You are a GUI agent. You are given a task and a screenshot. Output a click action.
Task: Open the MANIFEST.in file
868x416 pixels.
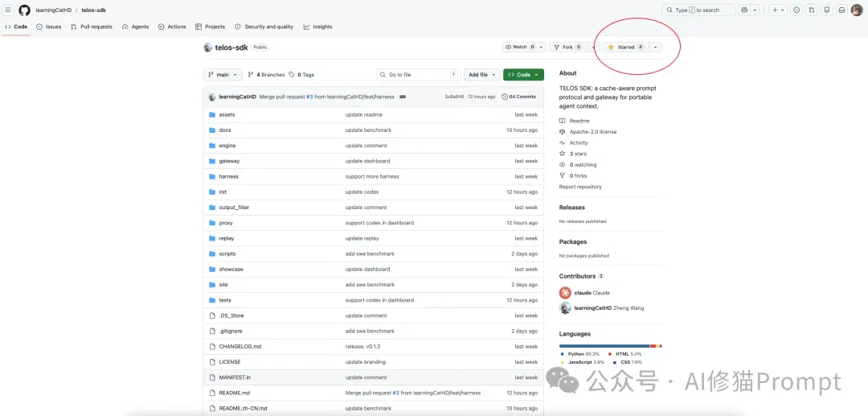(235, 377)
